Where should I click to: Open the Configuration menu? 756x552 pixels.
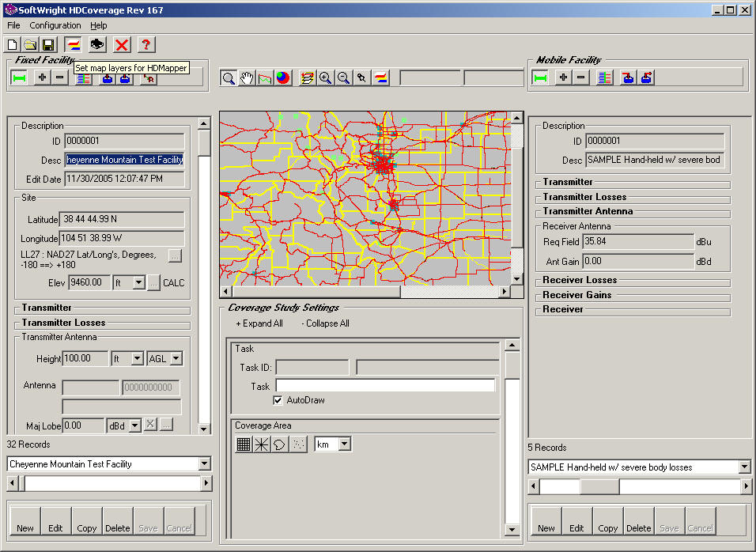[55, 25]
